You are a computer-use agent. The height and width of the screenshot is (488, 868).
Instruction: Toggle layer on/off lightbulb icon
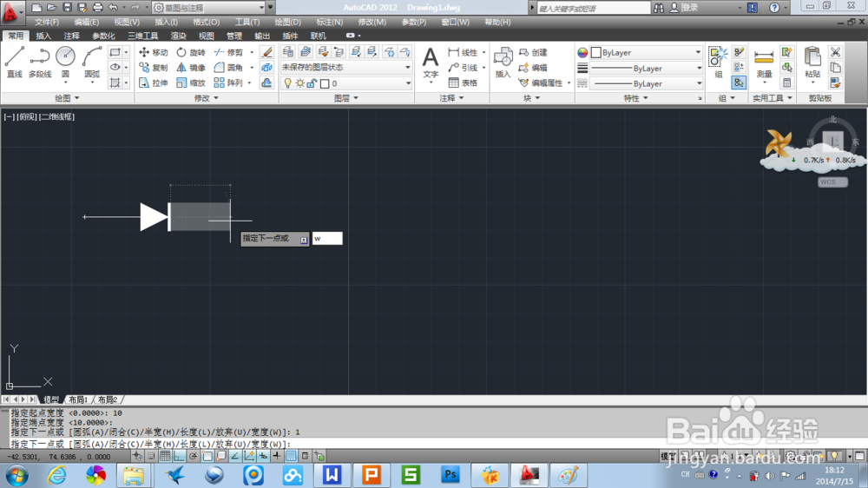287,83
